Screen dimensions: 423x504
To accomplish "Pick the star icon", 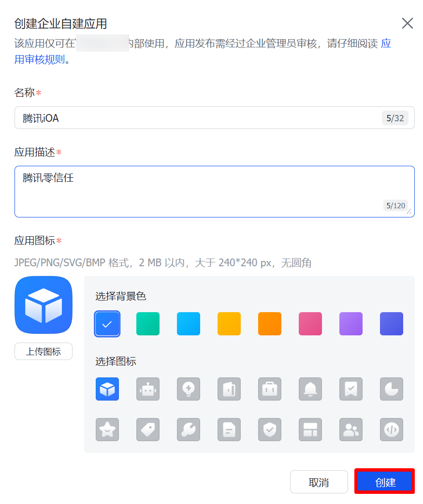I will tap(107, 430).
